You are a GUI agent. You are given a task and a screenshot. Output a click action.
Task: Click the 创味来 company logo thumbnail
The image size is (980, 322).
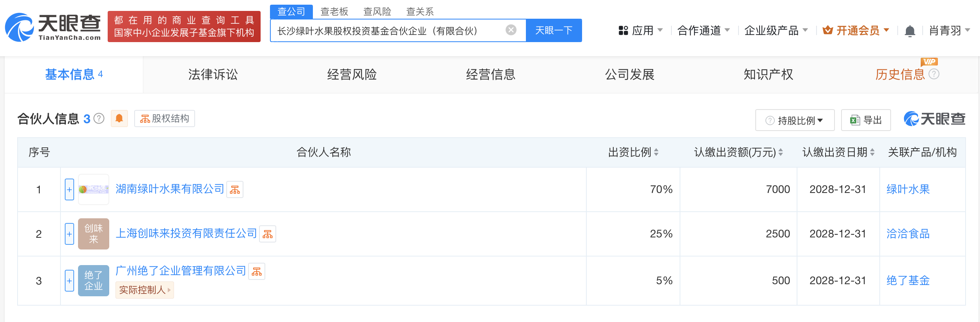94,234
